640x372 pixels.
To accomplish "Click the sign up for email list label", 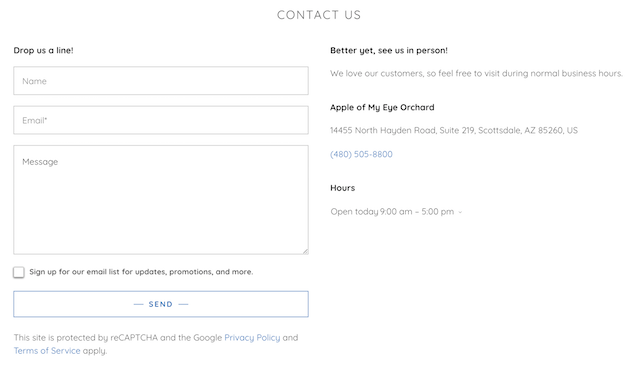I will (141, 272).
